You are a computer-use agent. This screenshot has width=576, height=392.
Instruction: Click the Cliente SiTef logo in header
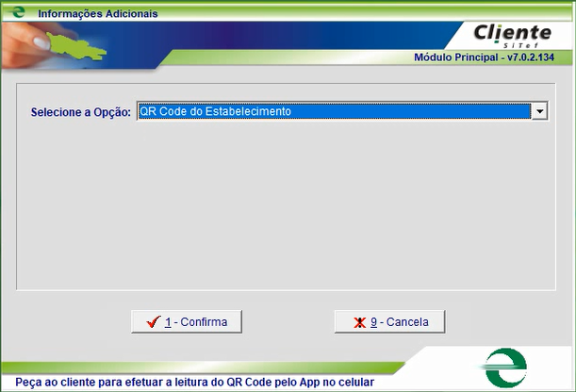[512, 36]
